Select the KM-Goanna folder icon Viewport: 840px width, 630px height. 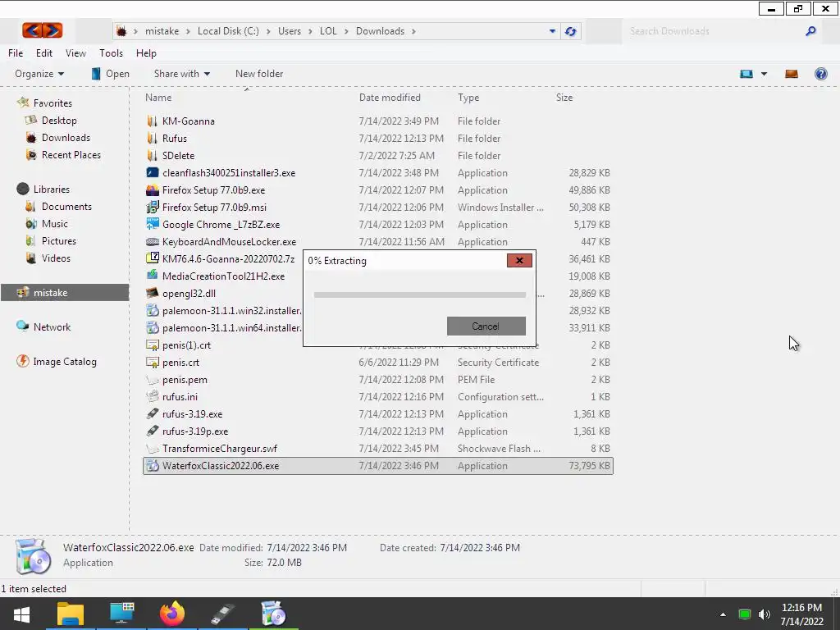tap(152, 121)
